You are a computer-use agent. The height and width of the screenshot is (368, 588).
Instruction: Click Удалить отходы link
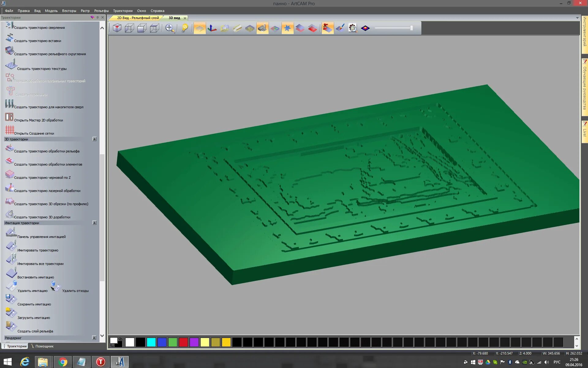(x=75, y=291)
